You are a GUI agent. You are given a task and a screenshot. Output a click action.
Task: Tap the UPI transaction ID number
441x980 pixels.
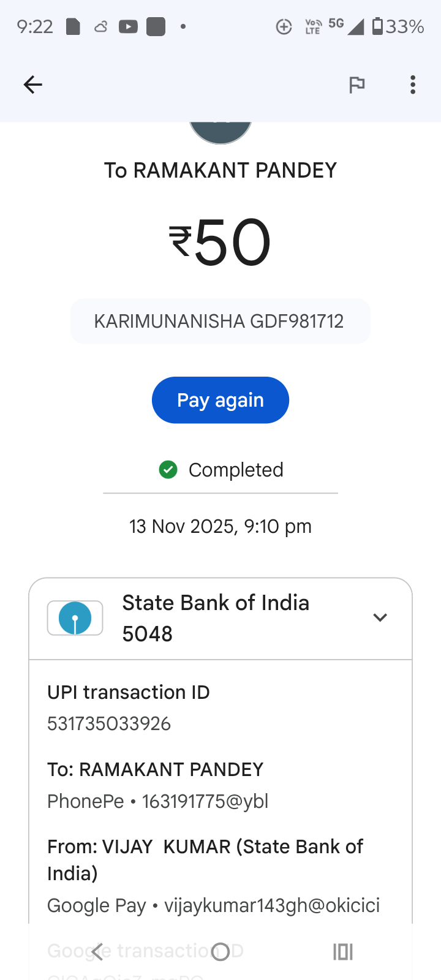pos(109,724)
